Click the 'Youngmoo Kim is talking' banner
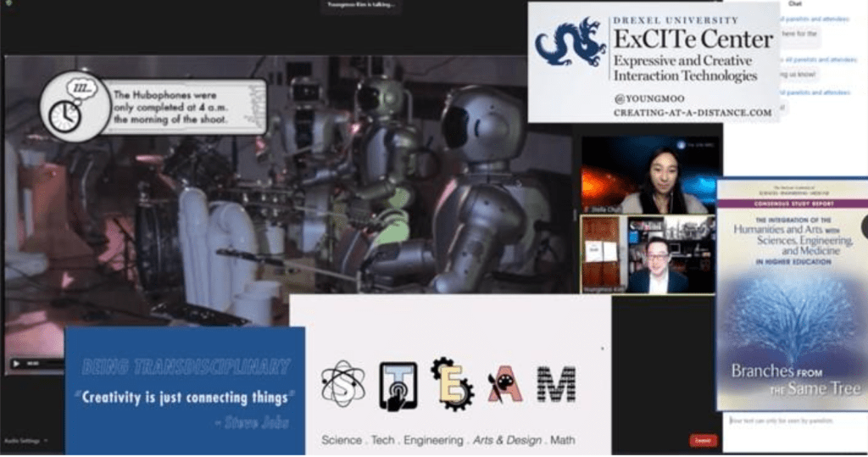 pyautogui.click(x=364, y=5)
